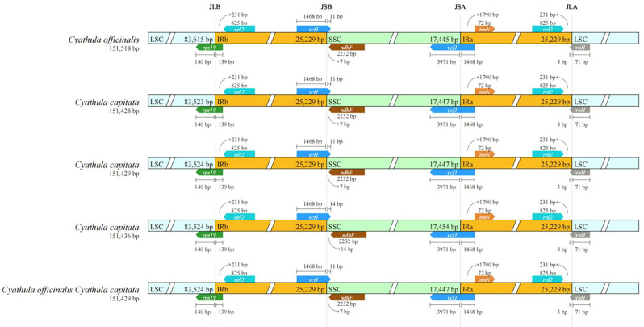Click trnH gene arrow in 151,518 bp row
Image resolution: width=644 pixels, height=327 pixels.
click(x=580, y=48)
